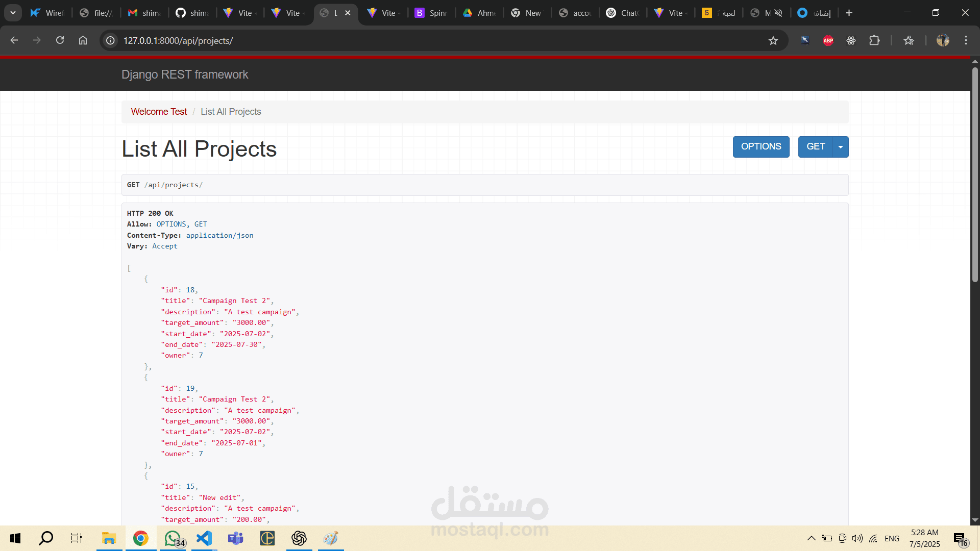This screenshot has height=551, width=980.
Task: Switch to the Wireframe tab
Action: point(47,13)
